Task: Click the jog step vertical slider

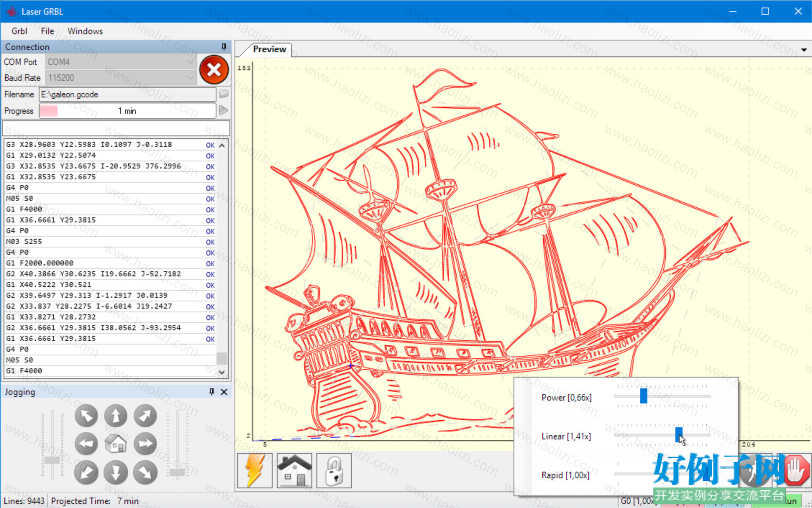Action: coord(177,472)
